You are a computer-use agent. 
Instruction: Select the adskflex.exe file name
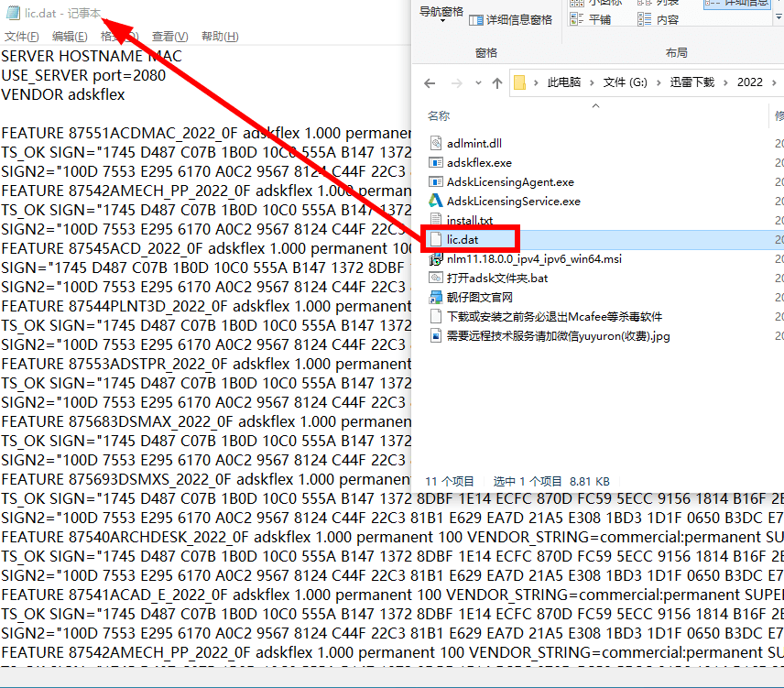click(480, 162)
